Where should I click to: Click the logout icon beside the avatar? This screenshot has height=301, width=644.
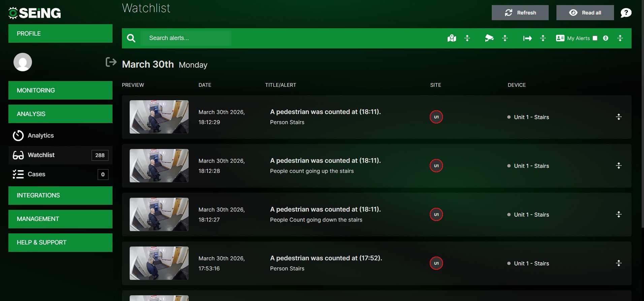(x=111, y=62)
